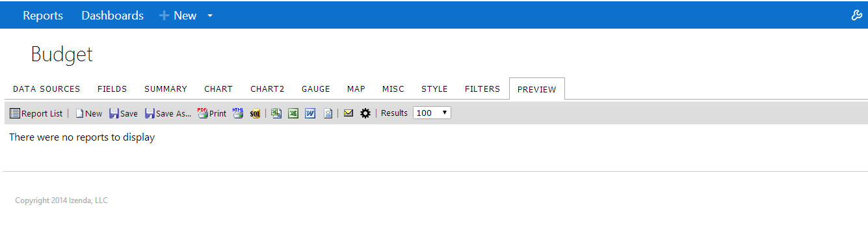Click Save As in the toolbar
The image size is (868, 235).
point(168,113)
